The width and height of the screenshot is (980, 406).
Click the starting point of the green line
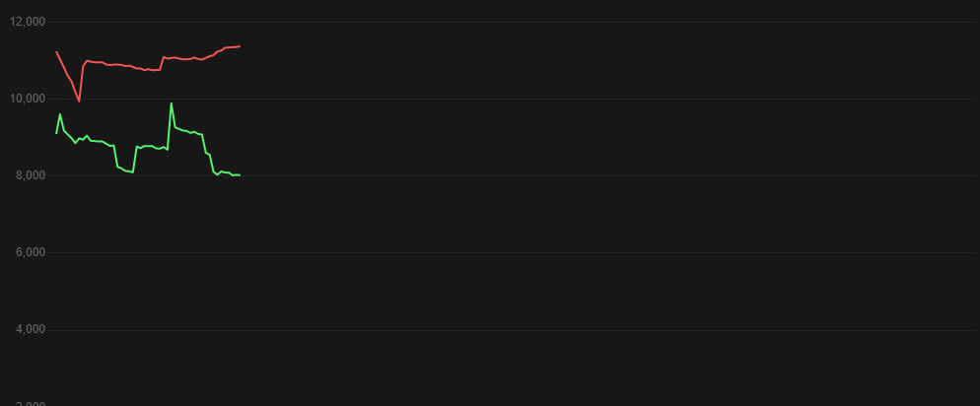(x=56, y=132)
